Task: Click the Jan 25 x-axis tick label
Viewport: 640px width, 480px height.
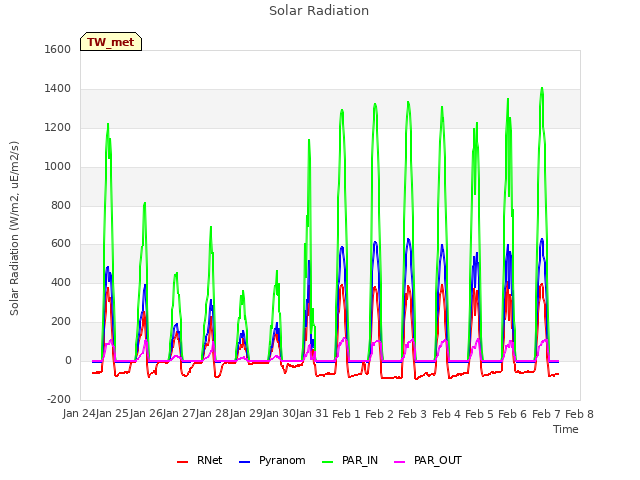Action: [x=113, y=414]
